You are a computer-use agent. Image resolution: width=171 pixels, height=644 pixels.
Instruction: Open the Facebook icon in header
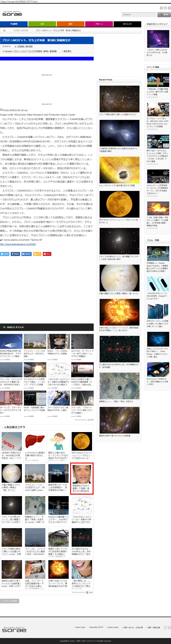click(169, 8)
